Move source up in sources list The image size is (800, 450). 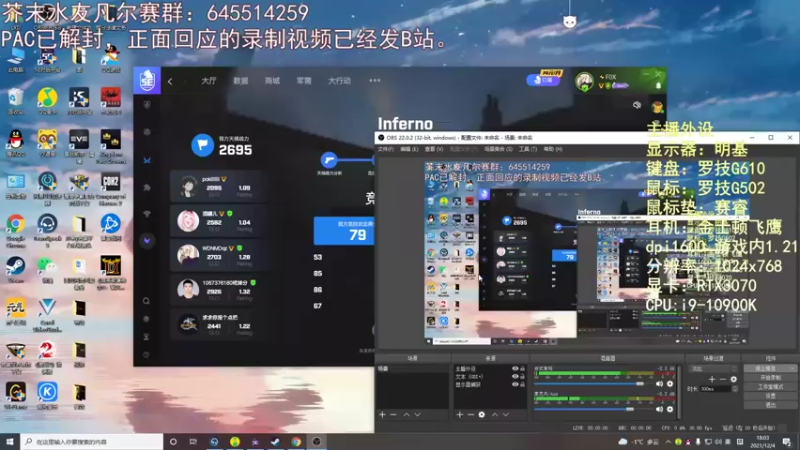[494, 414]
